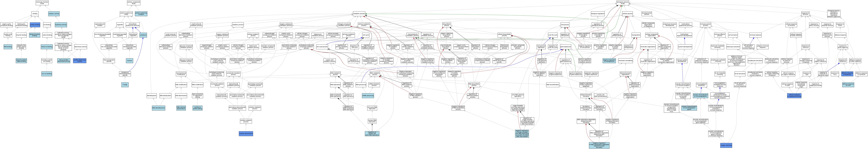This screenshot has width=868, height=149.
Task: Select the protein-containing complex node
Action: 141,14
